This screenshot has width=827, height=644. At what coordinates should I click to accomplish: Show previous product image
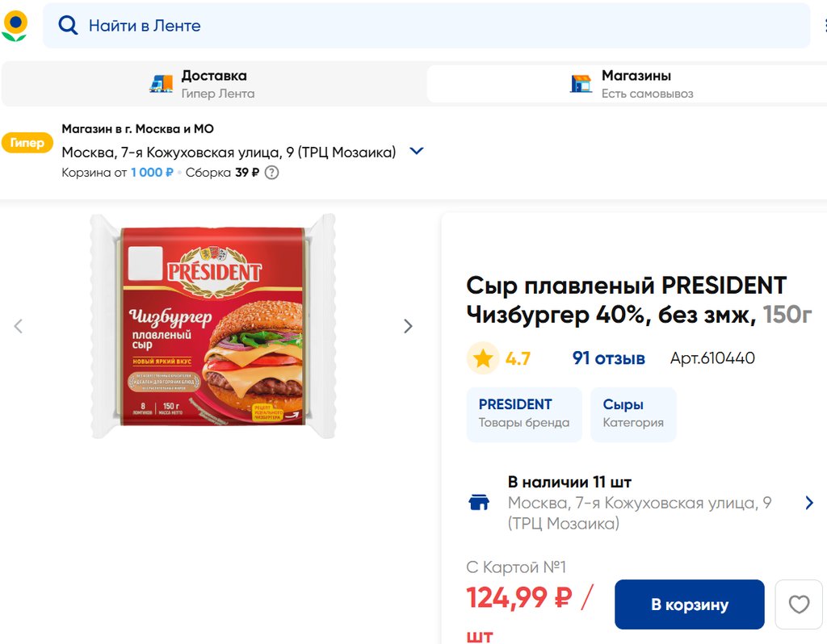point(19,326)
